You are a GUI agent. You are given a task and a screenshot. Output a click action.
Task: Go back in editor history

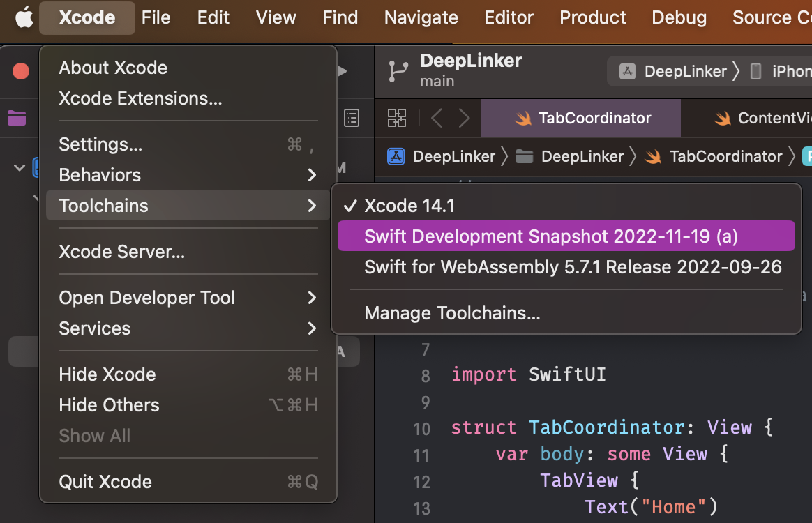437,118
